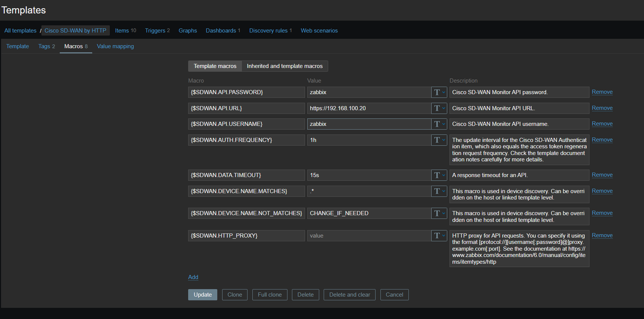The image size is (644, 319).
Task: Open value type dropdown for {$SDWAN.API.URL}
Action: [x=439, y=108]
